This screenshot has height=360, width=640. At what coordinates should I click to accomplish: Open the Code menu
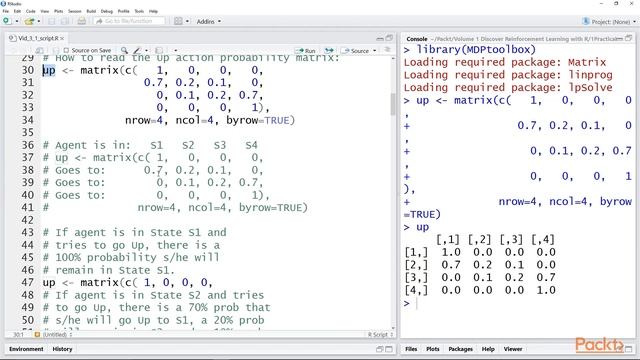[x=31, y=11]
